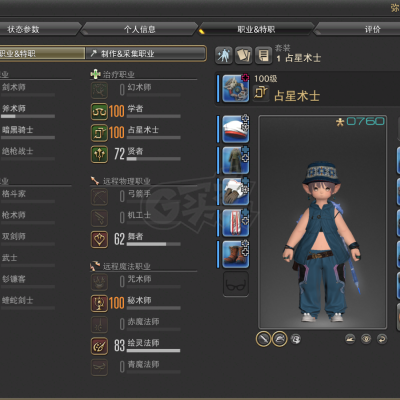The width and height of the screenshot is (400, 400).
Task: Switch to 个人信息 tab
Action: pos(139,29)
